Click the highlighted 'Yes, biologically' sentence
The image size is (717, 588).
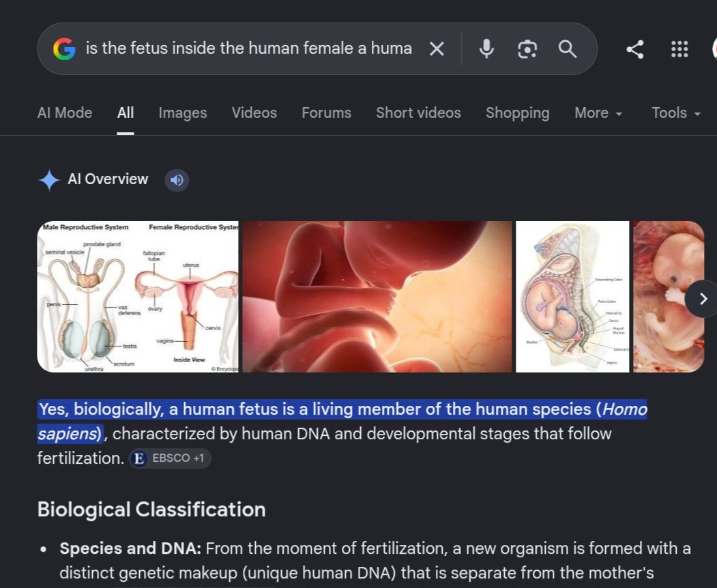pos(342,421)
